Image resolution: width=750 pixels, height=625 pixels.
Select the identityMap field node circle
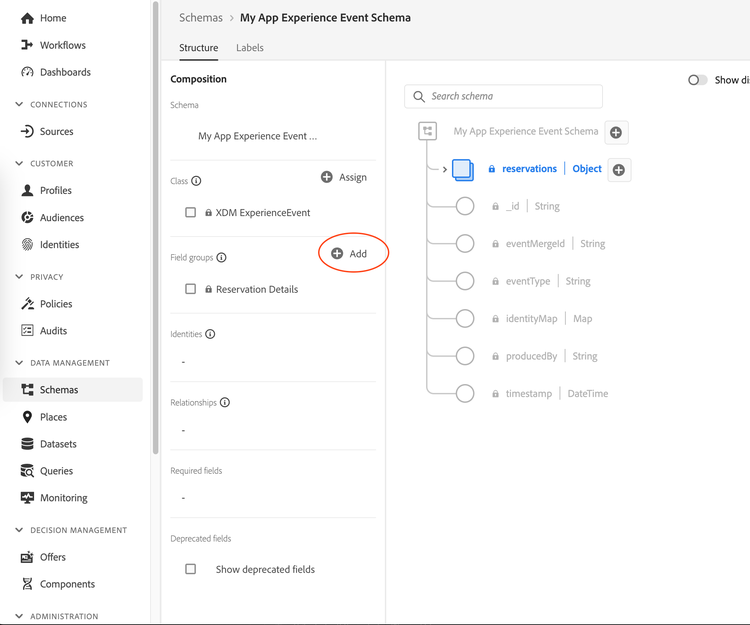(x=465, y=318)
